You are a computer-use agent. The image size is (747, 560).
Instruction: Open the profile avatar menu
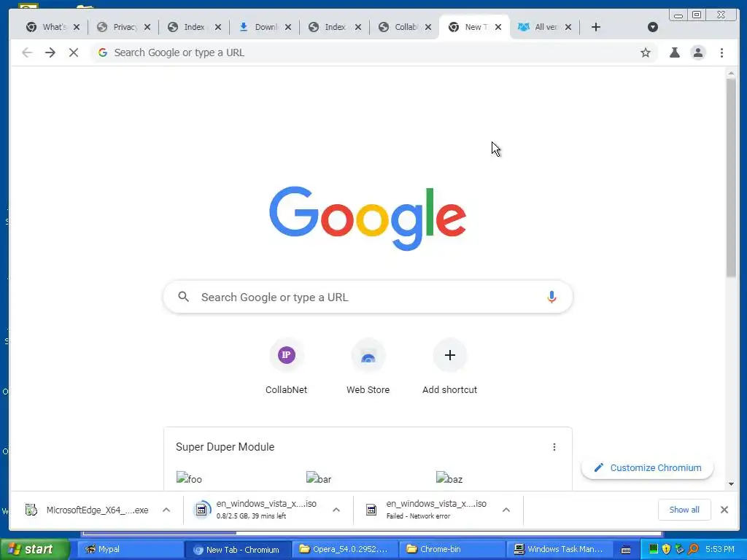[698, 52]
